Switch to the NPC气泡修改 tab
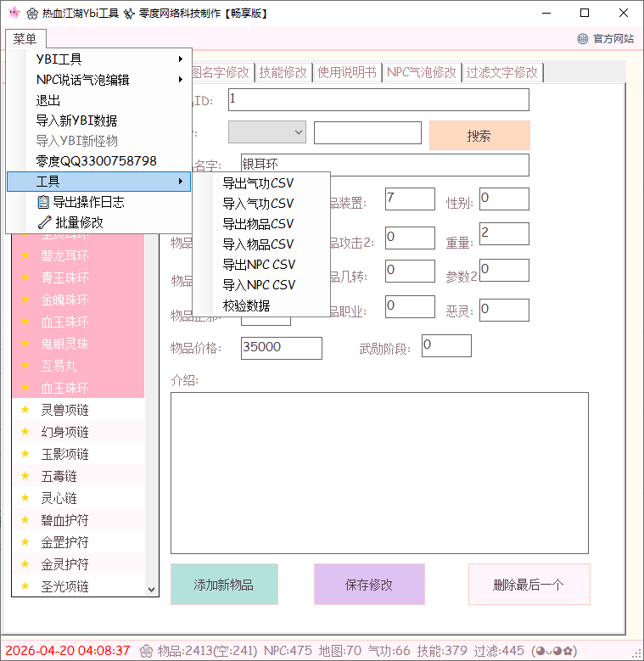 coord(422,72)
